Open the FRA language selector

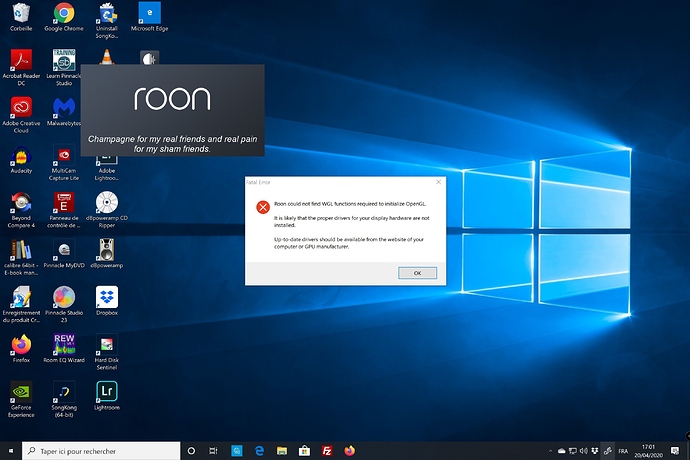[x=623, y=451]
